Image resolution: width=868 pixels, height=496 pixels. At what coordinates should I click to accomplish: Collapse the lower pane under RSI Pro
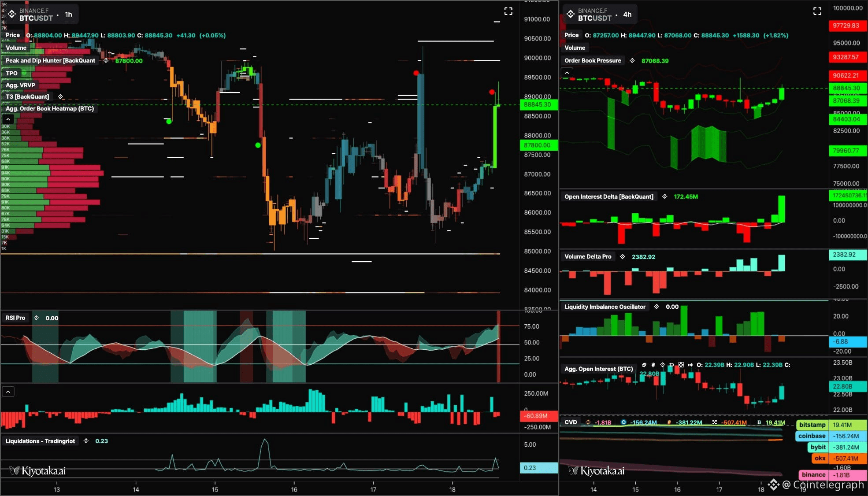point(8,392)
